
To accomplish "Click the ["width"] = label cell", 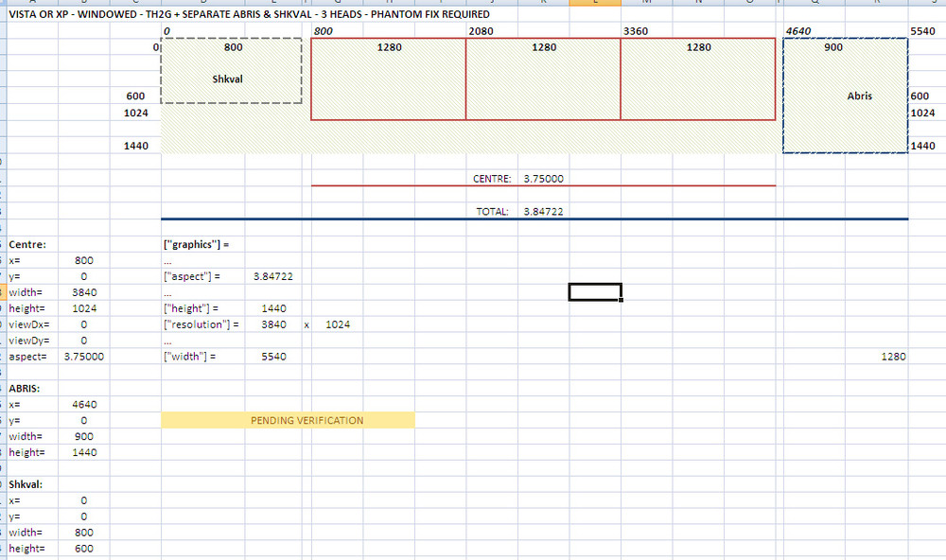I will point(189,357).
